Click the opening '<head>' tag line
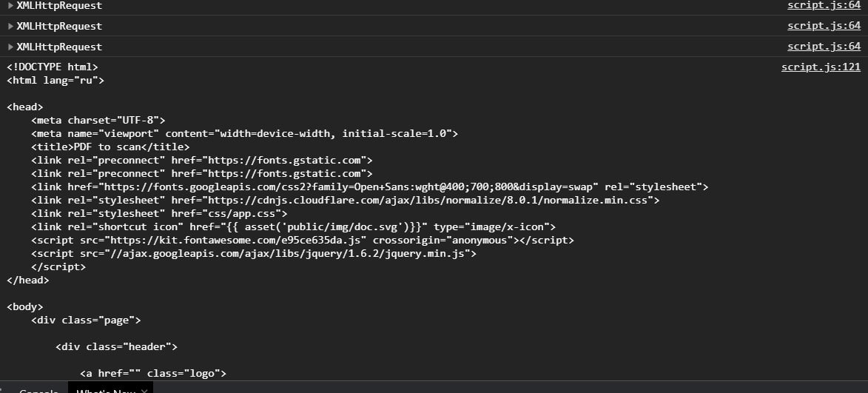The width and height of the screenshot is (868, 393). 25,107
